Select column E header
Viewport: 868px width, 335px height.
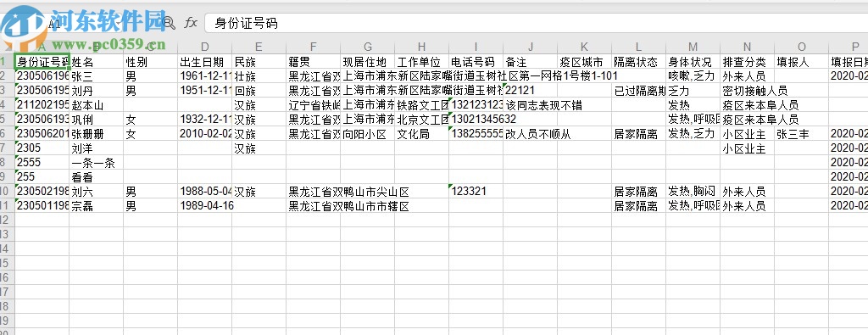point(259,47)
